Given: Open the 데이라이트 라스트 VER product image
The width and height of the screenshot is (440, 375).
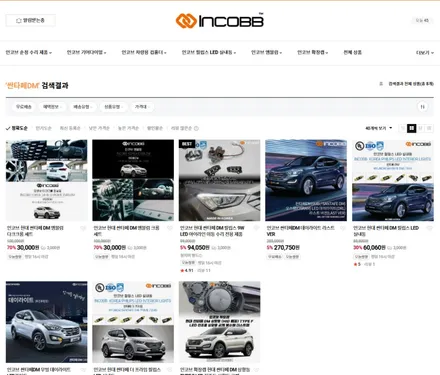Looking at the screenshot, I should pos(306,180).
